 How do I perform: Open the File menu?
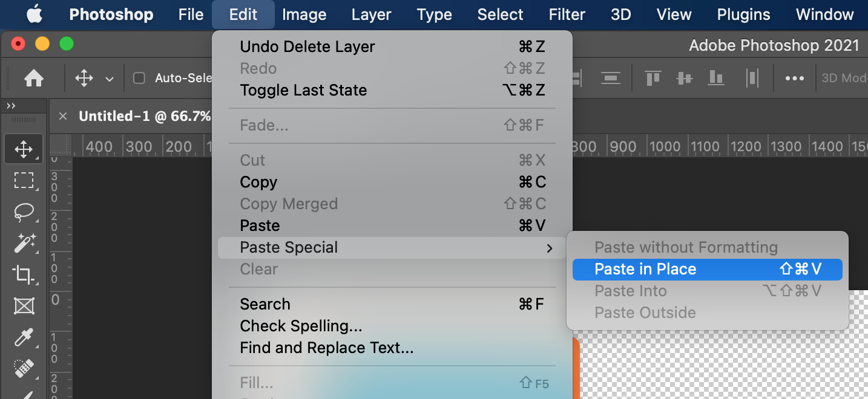click(191, 15)
